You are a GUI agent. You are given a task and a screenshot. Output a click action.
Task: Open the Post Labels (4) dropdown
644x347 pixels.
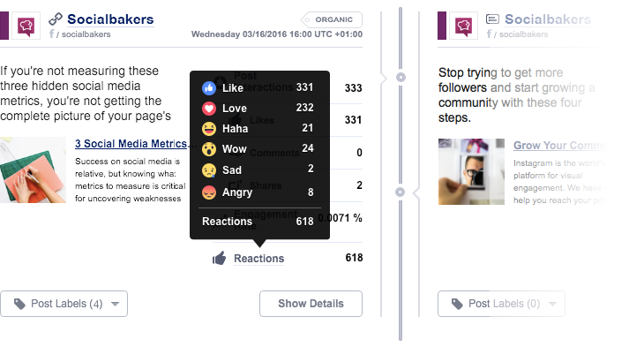click(64, 304)
